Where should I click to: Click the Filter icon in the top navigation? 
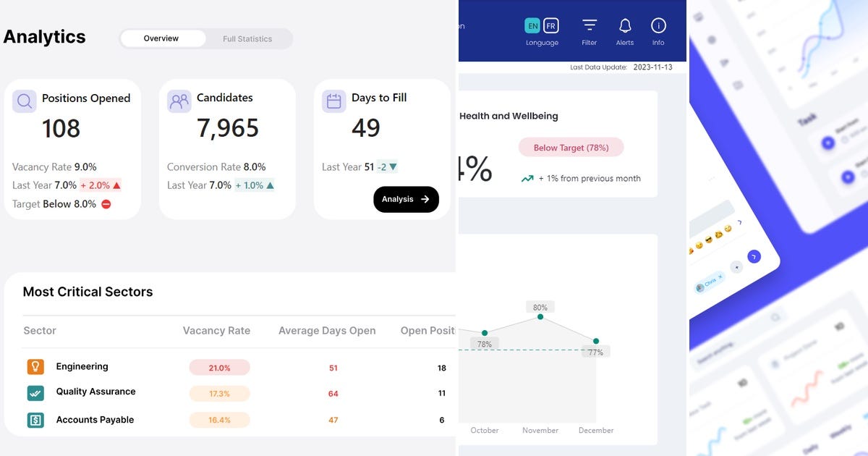coord(590,25)
